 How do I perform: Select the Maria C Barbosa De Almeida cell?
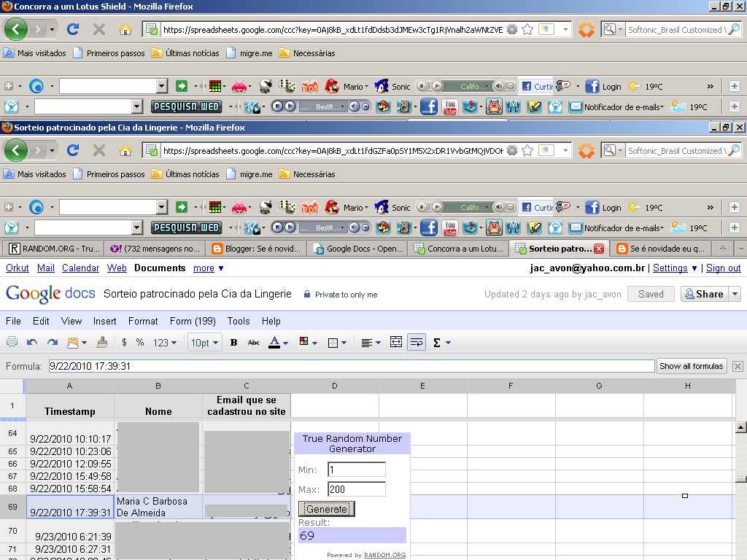[158, 507]
